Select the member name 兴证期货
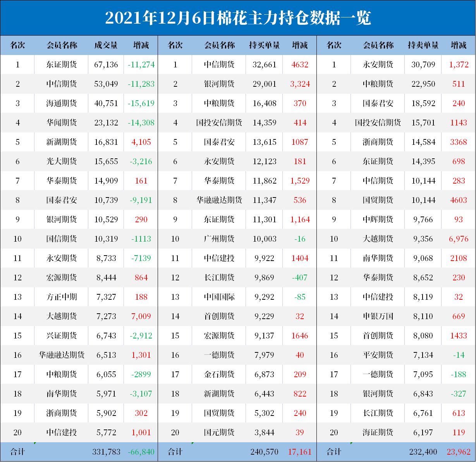This screenshot has height=462, width=476. pyautogui.click(x=62, y=336)
